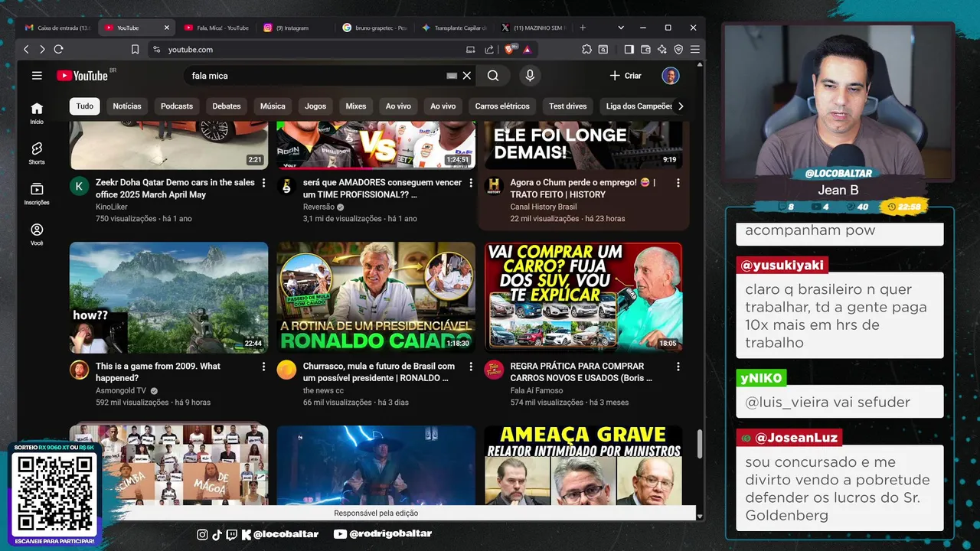980x551 pixels.
Task: Open Shorts from the sidebar
Action: [x=37, y=153]
